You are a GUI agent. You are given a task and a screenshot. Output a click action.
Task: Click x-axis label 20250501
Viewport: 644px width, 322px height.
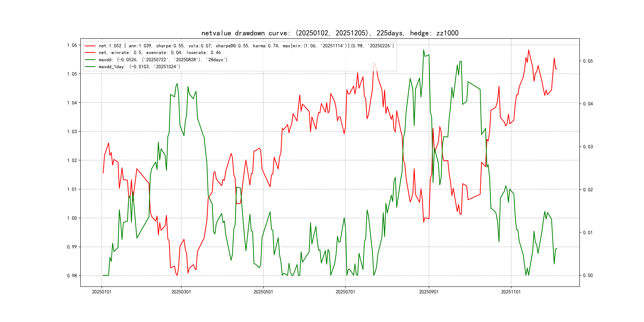(x=263, y=292)
